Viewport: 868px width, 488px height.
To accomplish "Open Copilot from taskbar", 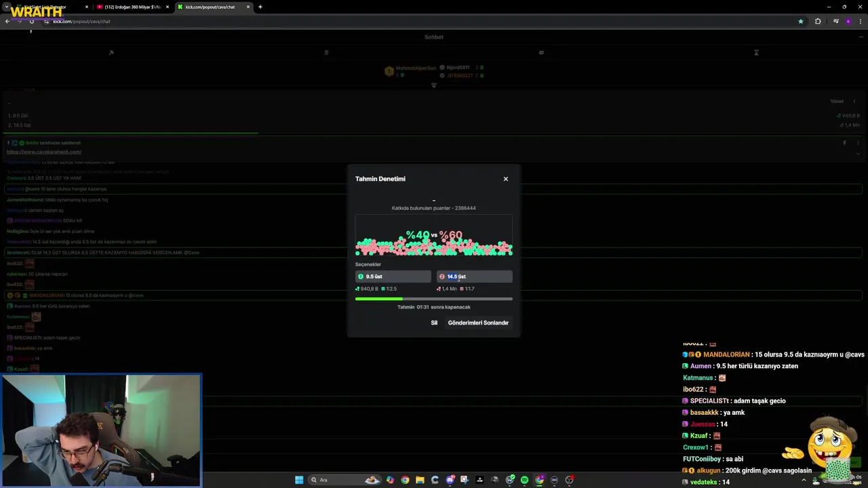I will click(x=390, y=480).
